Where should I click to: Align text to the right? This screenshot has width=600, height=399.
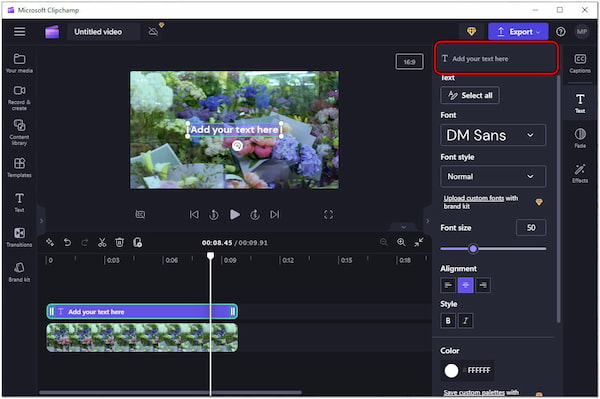pyautogui.click(x=483, y=285)
